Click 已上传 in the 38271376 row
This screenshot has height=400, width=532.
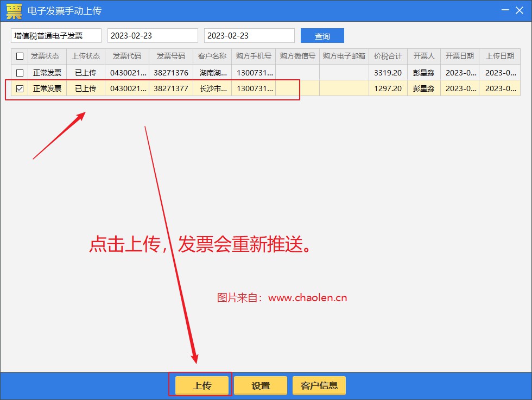pos(86,73)
